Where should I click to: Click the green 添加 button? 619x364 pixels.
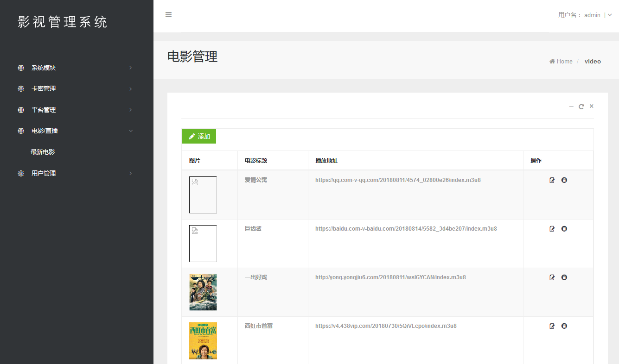(199, 136)
